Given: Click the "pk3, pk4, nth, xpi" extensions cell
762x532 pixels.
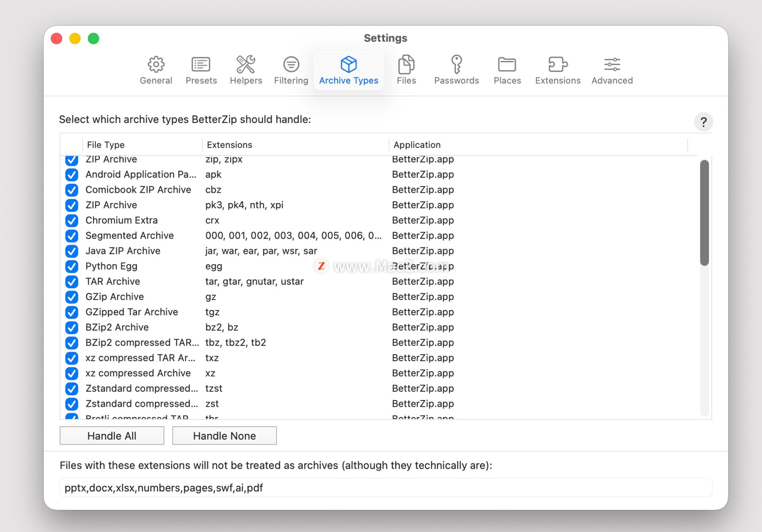Looking at the screenshot, I should coord(244,205).
